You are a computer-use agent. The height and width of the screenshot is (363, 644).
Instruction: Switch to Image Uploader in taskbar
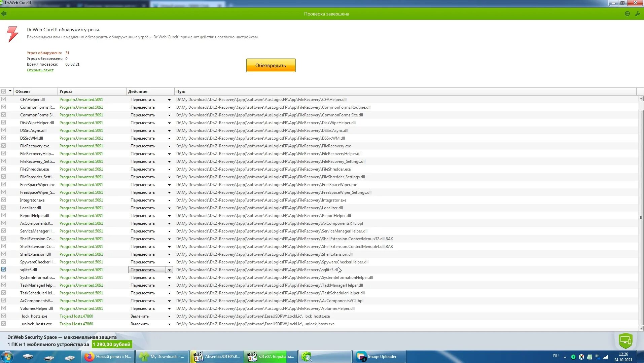point(380,357)
